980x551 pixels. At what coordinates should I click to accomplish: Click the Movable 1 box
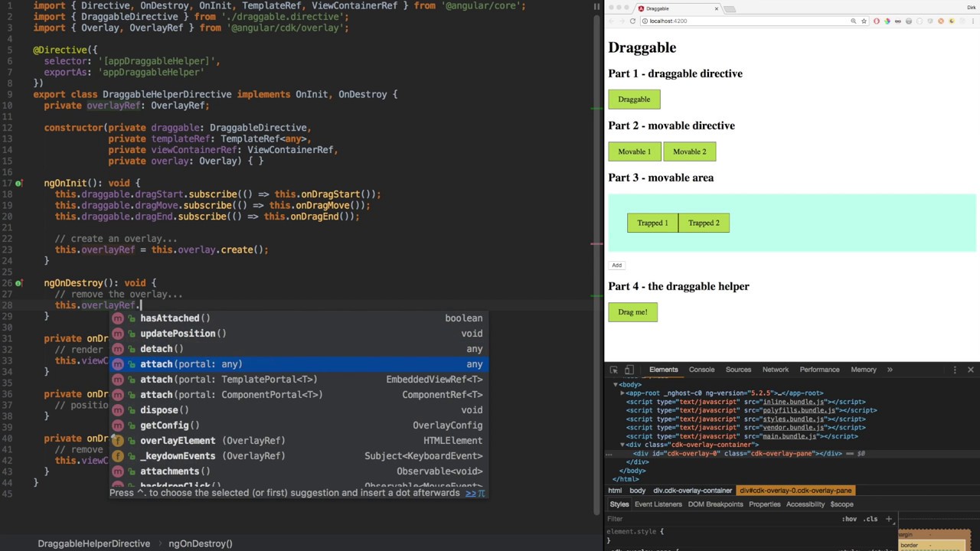click(634, 152)
